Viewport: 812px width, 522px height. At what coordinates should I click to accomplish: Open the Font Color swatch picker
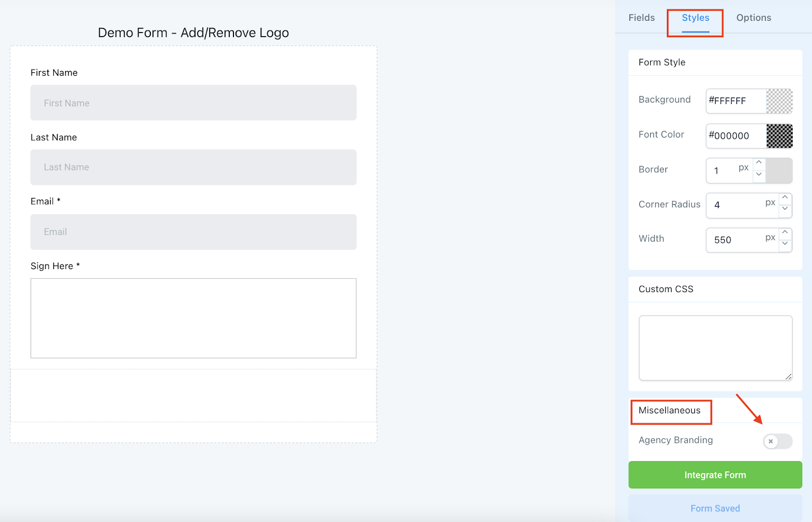point(780,136)
